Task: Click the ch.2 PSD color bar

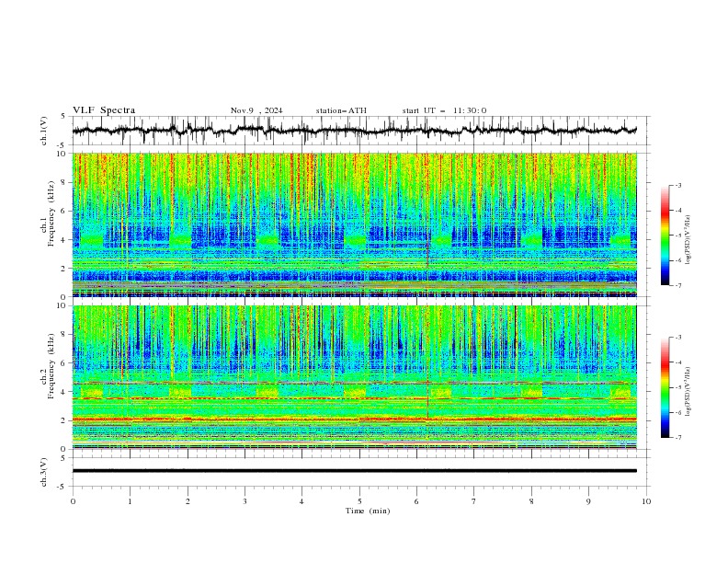Action: pos(665,387)
